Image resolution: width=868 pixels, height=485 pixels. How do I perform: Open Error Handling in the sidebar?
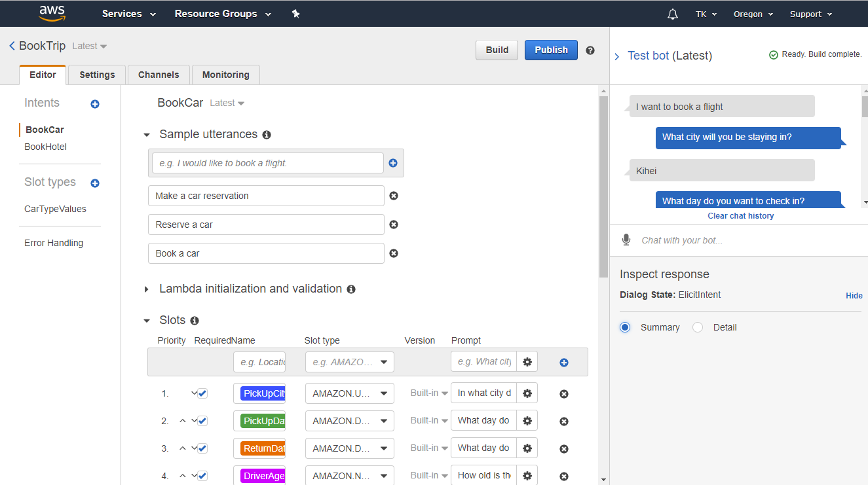coord(54,243)
